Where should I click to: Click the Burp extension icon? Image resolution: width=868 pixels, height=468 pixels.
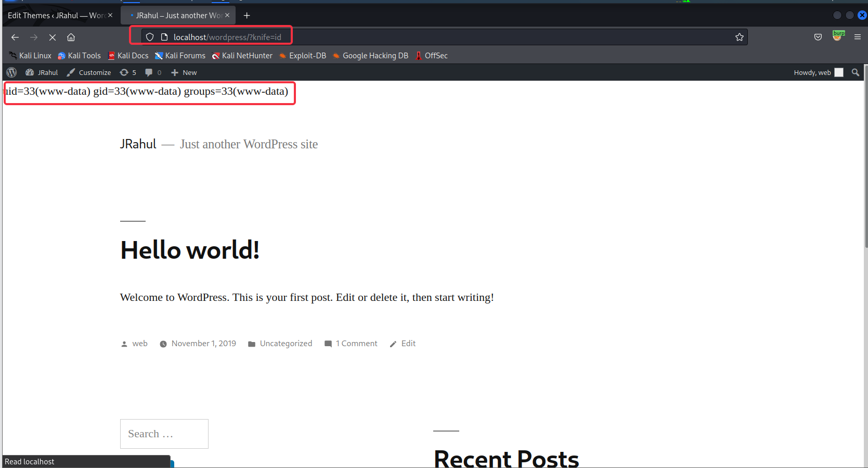point(838,36)
